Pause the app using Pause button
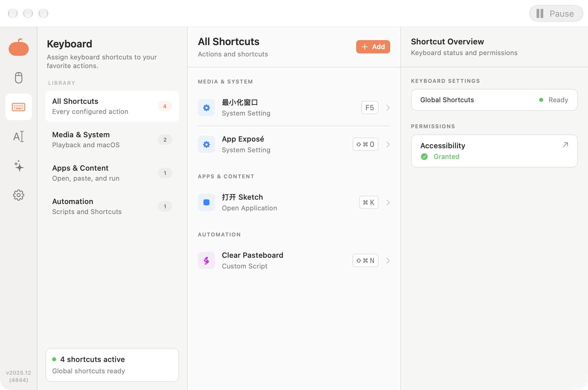This screenshot has width=588, height=390. coord(556,13)
